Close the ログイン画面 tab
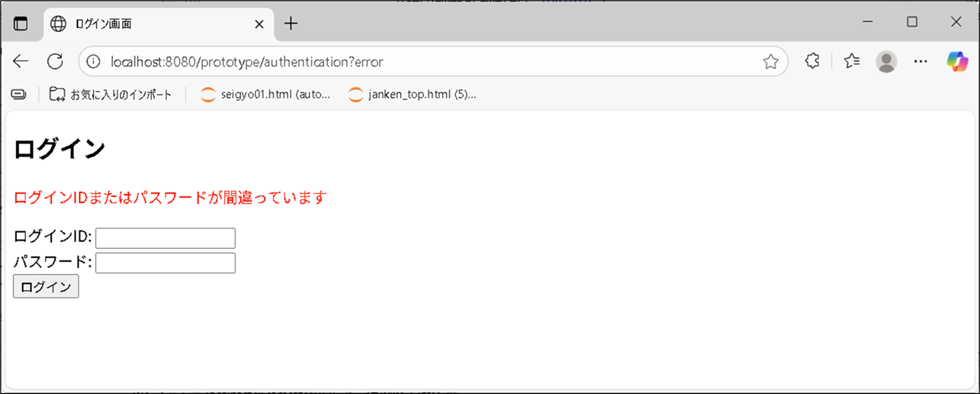 point(259,24)
